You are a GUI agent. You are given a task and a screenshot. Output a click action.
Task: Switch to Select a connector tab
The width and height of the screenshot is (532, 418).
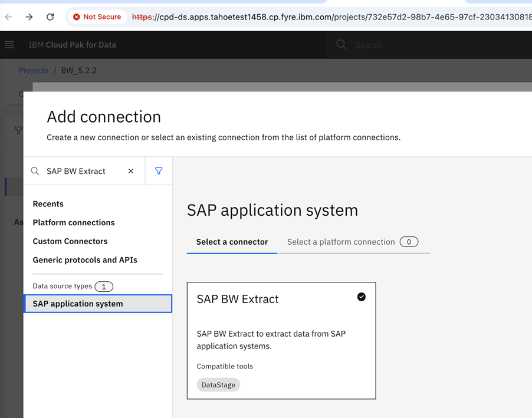tap(232, 242)
